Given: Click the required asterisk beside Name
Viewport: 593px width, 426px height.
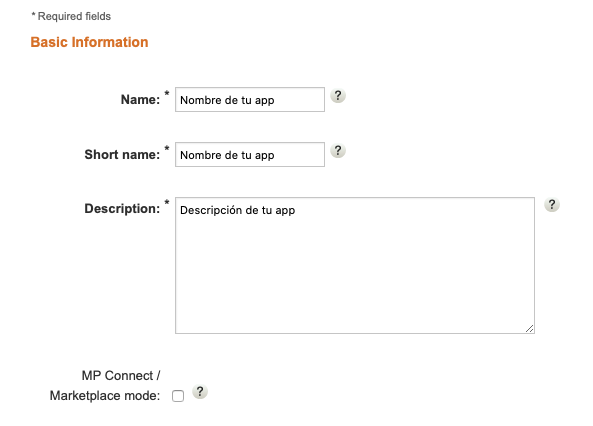Looking at the screenshot, I should click(167, 93).
